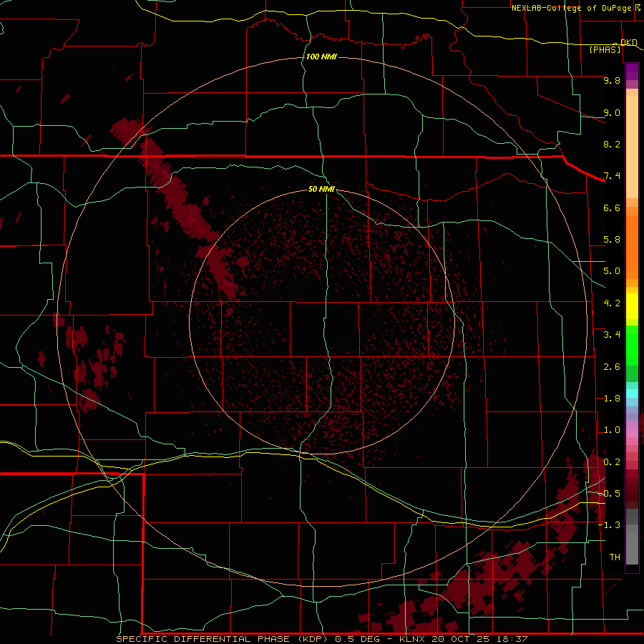Screen dimensions: 644x644
Task: Select the peach segment of color bar
Action: tap(632, 147)
